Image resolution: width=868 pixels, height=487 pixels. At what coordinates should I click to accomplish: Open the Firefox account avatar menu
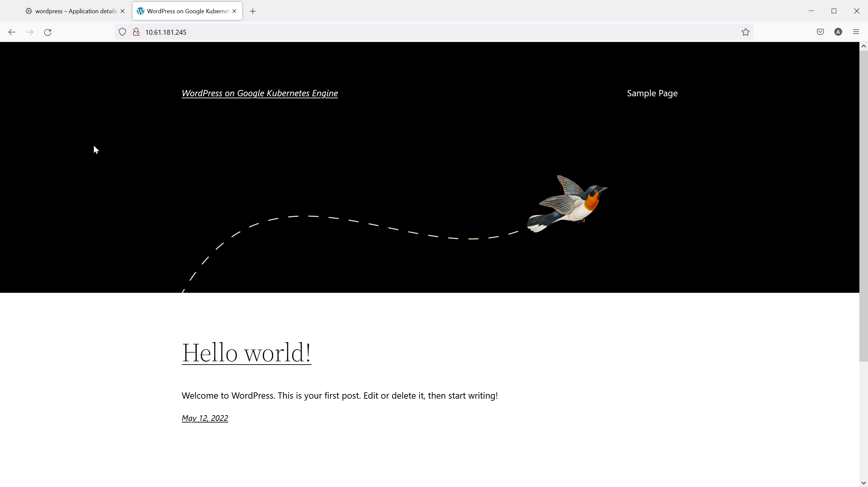coord(838,32)
